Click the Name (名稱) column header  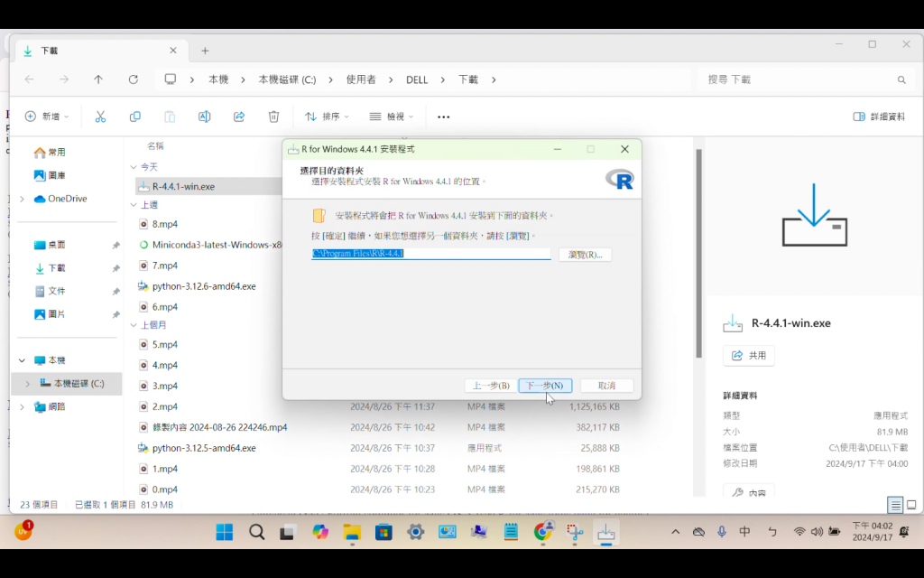[155, 145]
